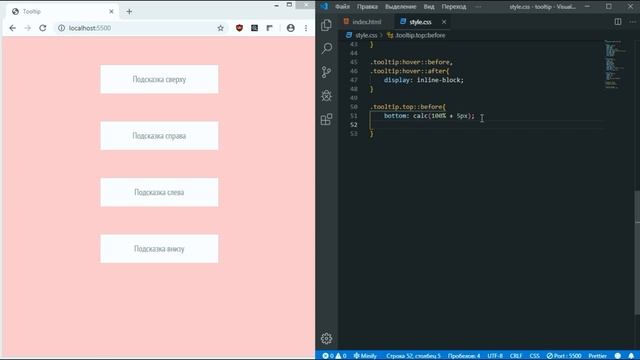Open the Выделение menu
Viewport: 640px width, 360px height.
pyautogui.click(x=400, y=7)
